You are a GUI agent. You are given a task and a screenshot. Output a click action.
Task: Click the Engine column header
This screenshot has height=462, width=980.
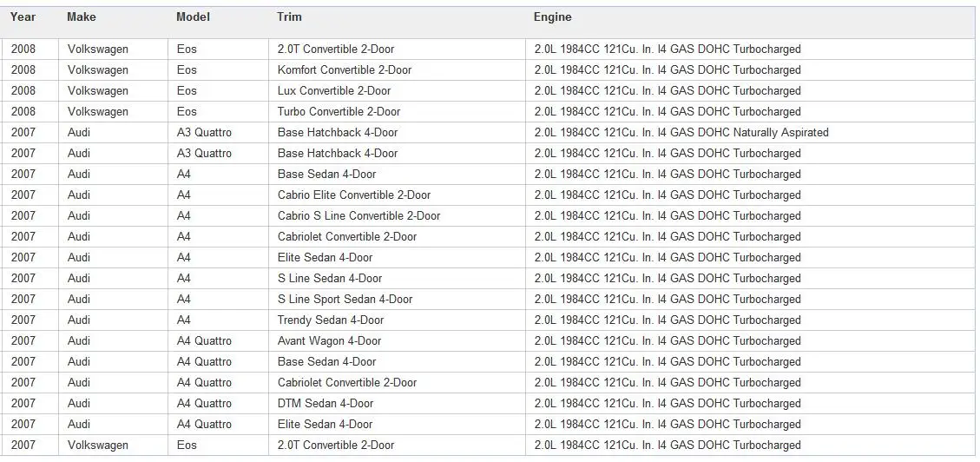point(553,17)
